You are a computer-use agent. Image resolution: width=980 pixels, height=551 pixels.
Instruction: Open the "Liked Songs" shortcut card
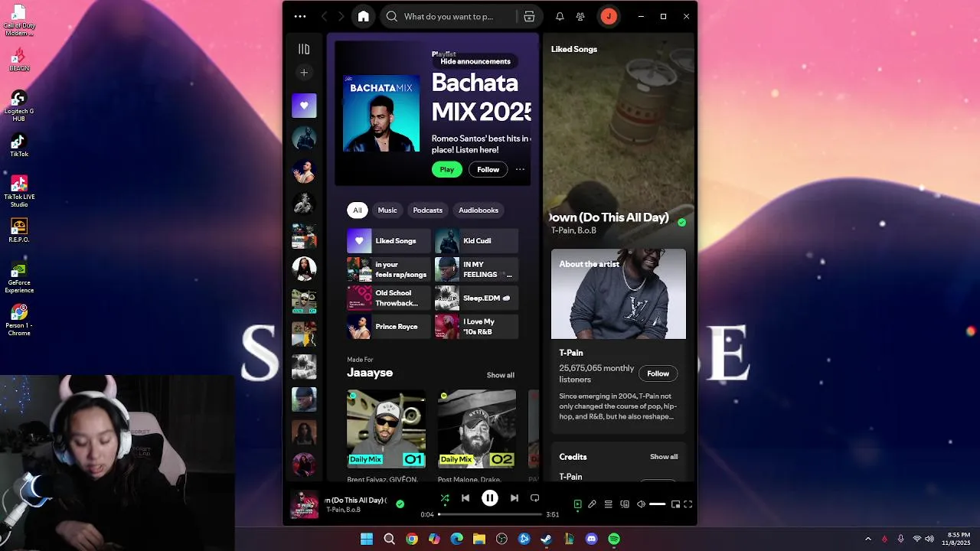pos(389,241)
